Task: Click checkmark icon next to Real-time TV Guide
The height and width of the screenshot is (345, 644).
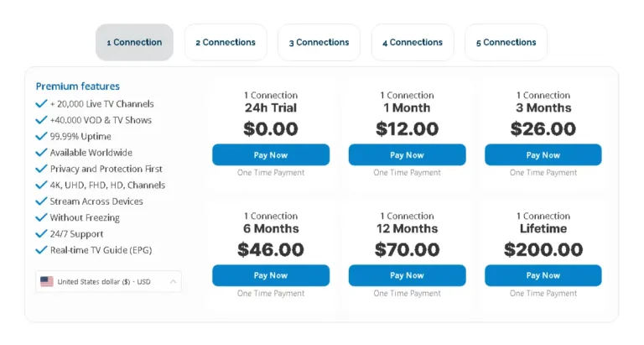Action: (41, 250)
